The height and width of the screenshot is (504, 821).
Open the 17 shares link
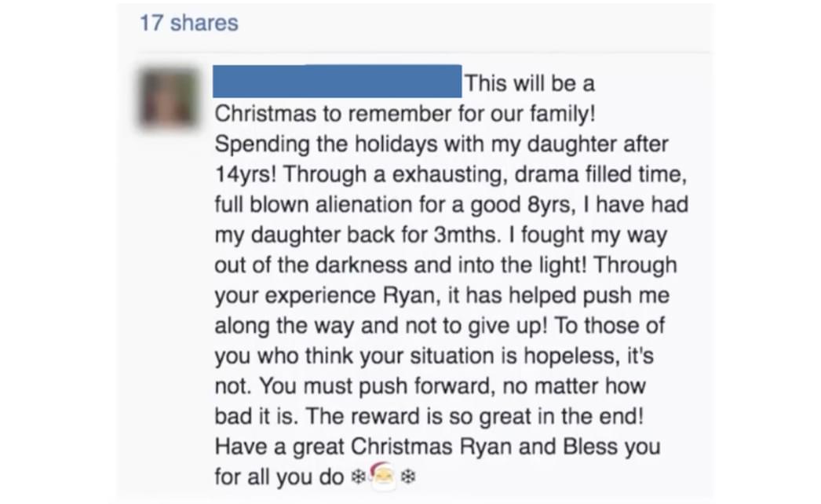(x=188, y=23)
